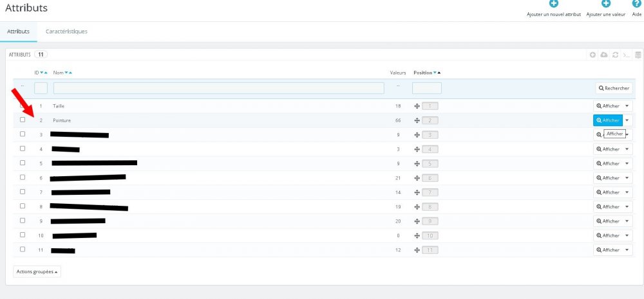Sort Position column ascending with up arrow
644x299 pixels.
pos(439,73)
